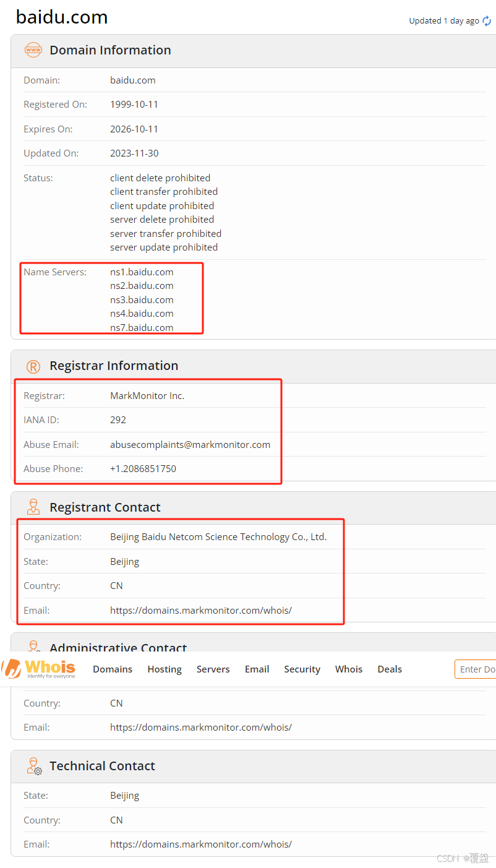Click the client delete prohibited status
Image resolution: width=496 pixels, height=868 pixels.
pos(160,178)
